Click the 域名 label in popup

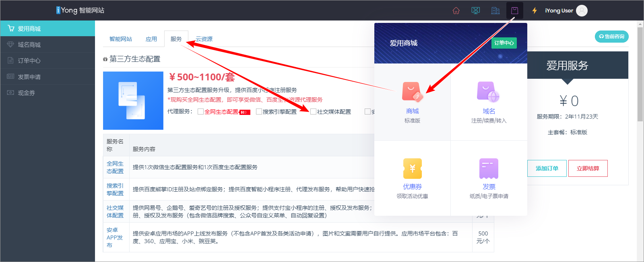pos(489,111)
